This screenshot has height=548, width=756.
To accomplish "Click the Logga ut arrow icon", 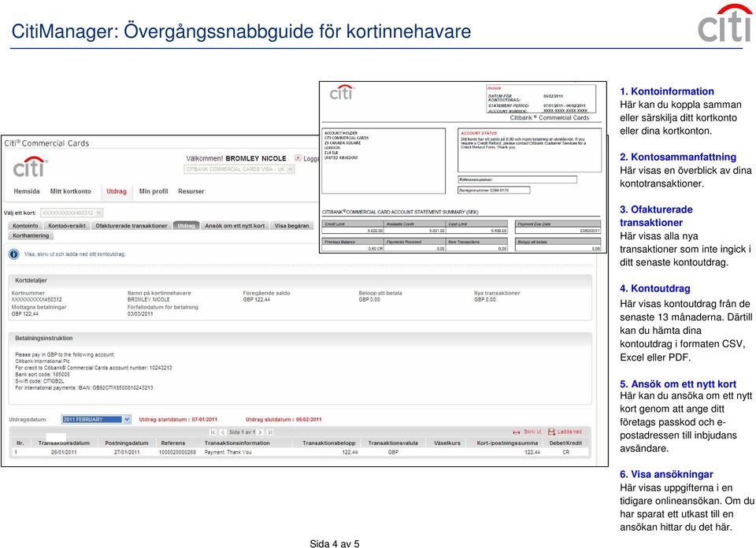I will [298, 157].
